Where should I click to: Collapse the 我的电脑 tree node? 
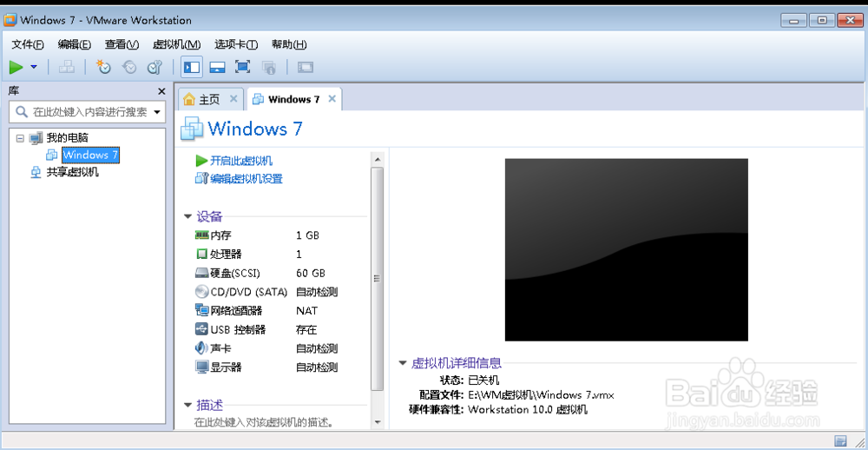tap(20, 138)
